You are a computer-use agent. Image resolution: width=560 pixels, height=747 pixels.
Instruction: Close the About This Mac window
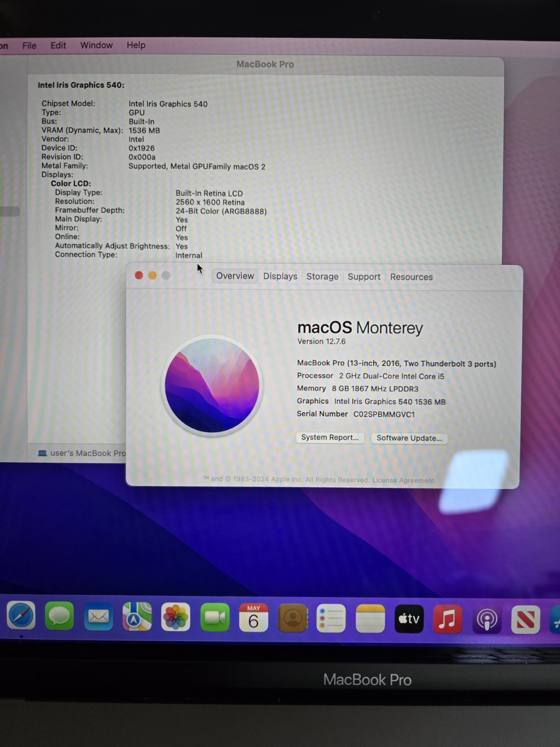(x=139, y=275)
